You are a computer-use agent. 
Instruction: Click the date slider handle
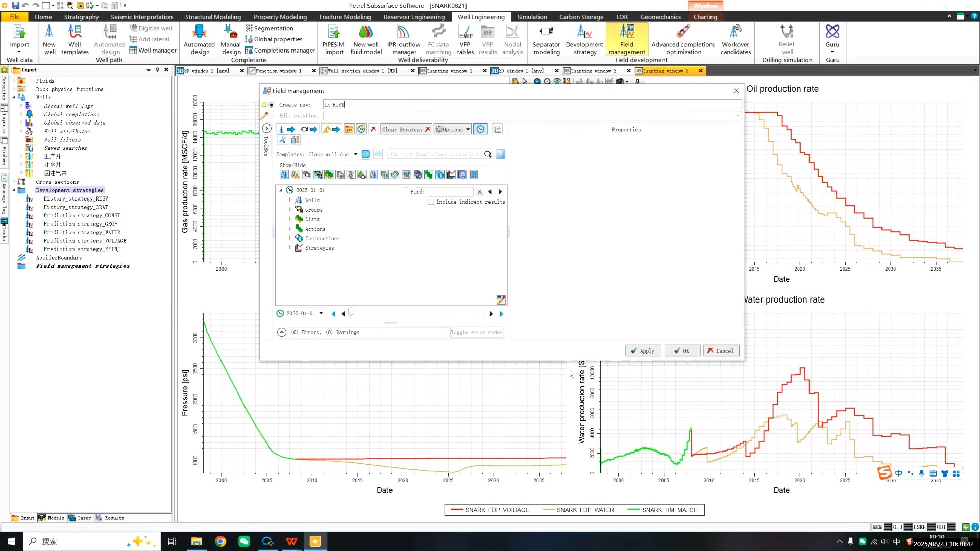tap(351, 313)
